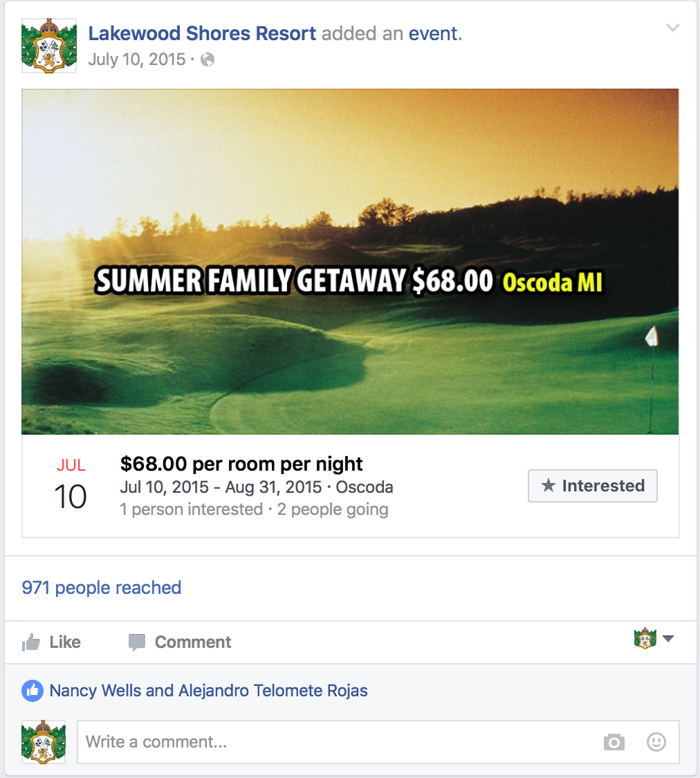Screen dimensions: 700x778
Task: Toggle the Interested star button
Action: 592,486
